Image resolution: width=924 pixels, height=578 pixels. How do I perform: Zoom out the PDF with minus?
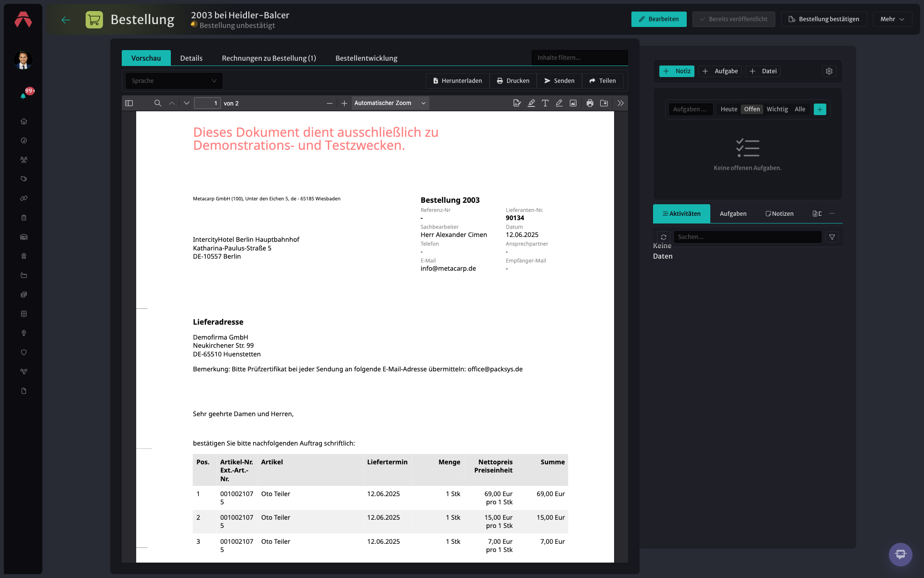click(330, 104)
